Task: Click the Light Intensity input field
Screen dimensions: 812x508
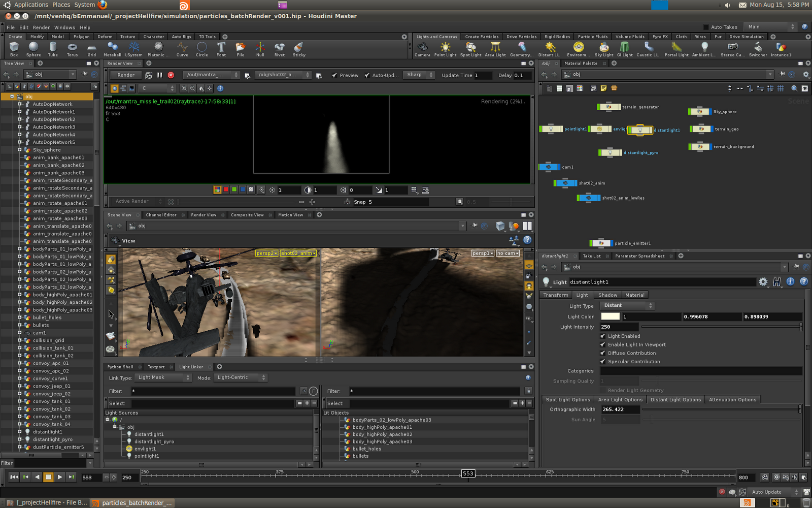Action: 619,327
